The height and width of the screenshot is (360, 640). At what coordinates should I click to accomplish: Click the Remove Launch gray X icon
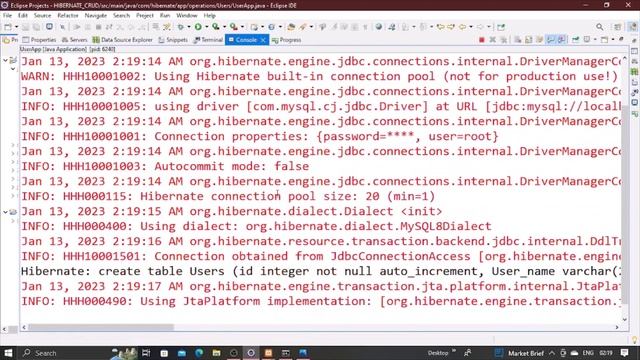pos(493,40)
